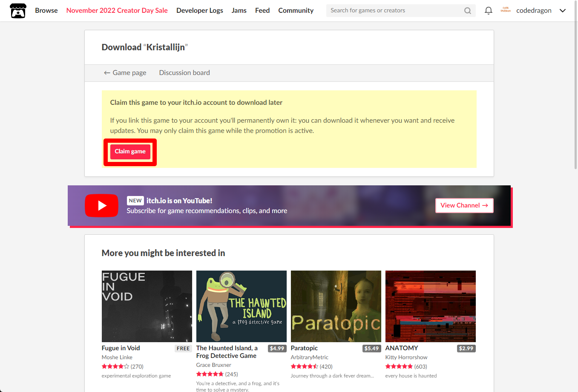Open the Fugue in Void thumbnail

pos(147,306)
